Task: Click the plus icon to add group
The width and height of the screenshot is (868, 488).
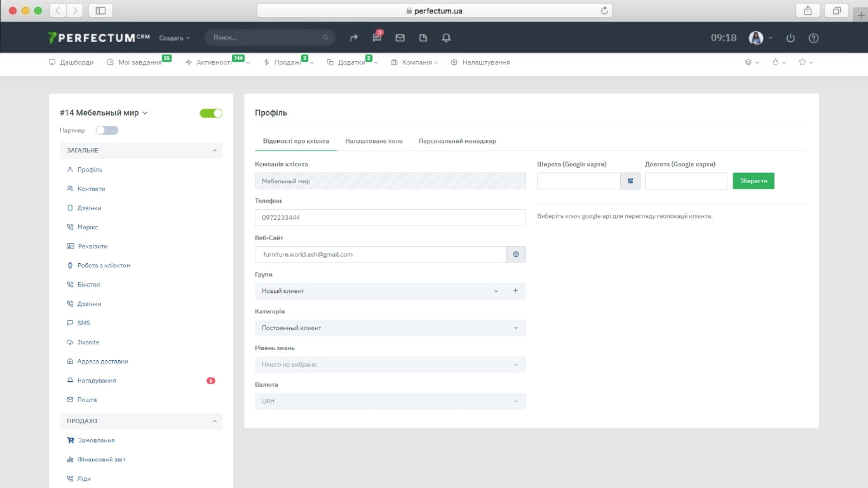Action: point(515,291)
